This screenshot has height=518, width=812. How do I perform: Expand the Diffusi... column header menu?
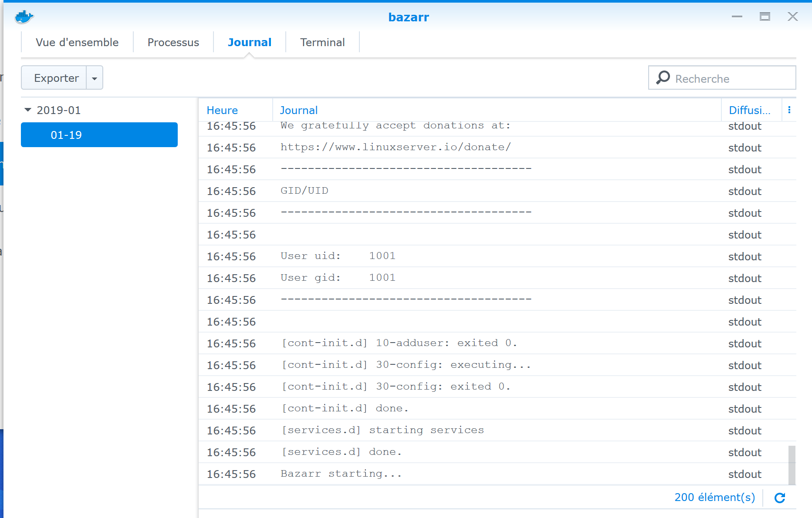(x=751, y=110)
